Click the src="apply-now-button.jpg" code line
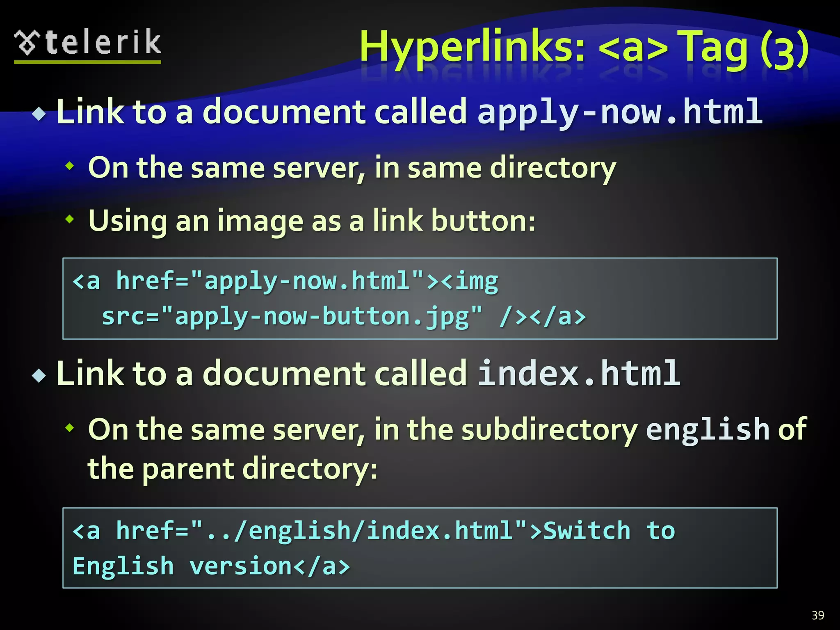 [344, 317]
